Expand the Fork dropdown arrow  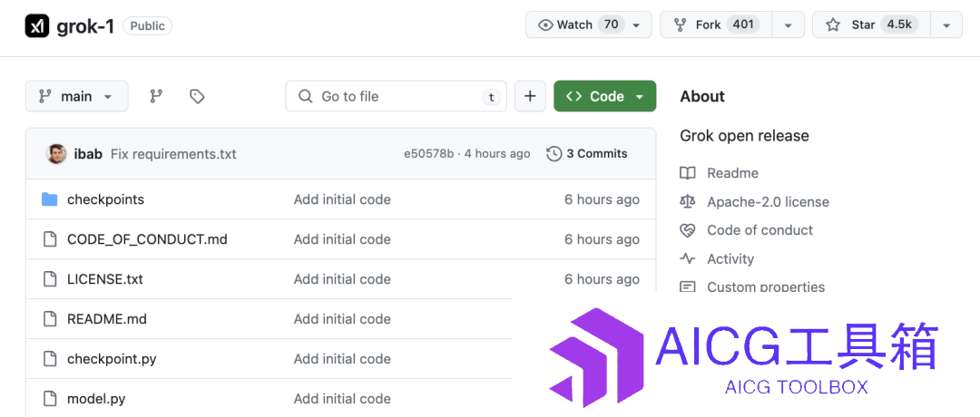pos(789,25)
